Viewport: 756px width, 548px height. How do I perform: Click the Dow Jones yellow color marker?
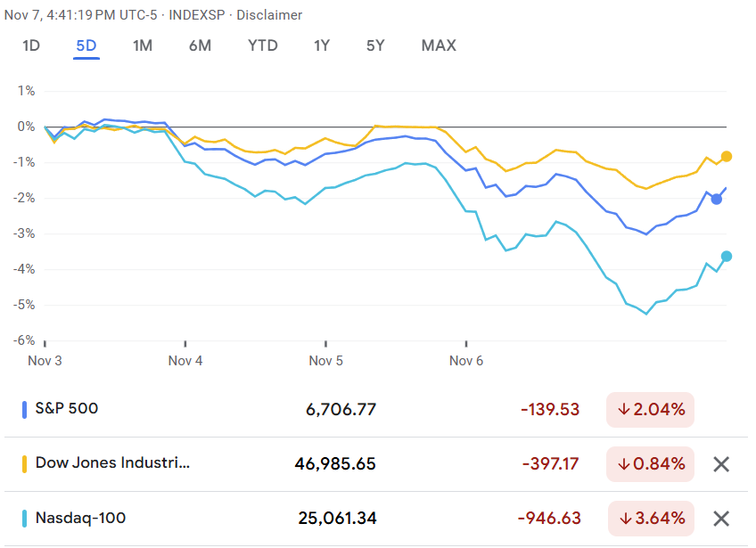(25, 464)
